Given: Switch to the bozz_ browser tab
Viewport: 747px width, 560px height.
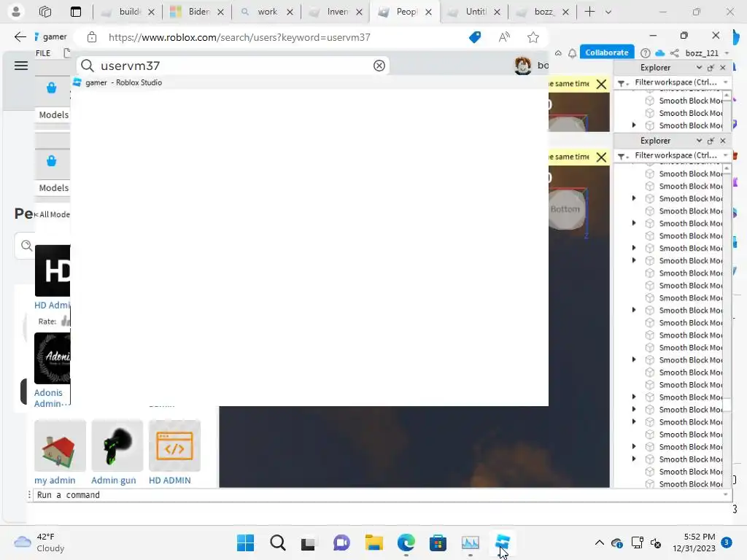Looking at the screenshot, I should (x=542, y=12).
